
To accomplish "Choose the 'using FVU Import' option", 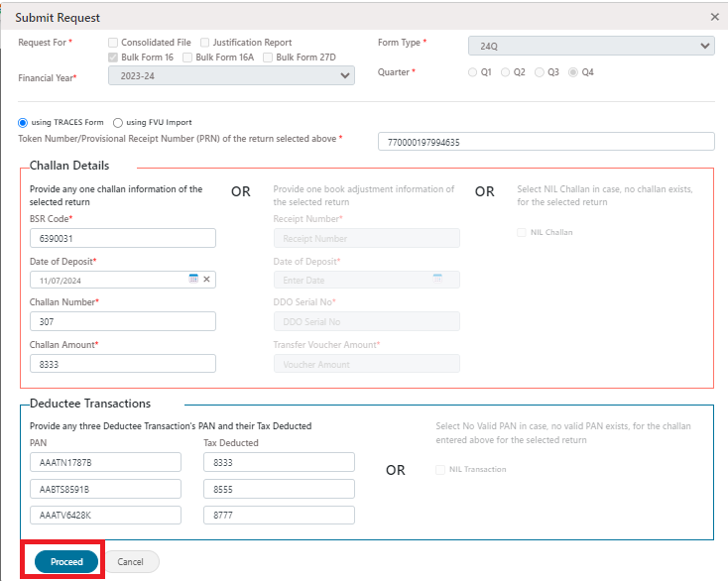I will click(118, 123).
